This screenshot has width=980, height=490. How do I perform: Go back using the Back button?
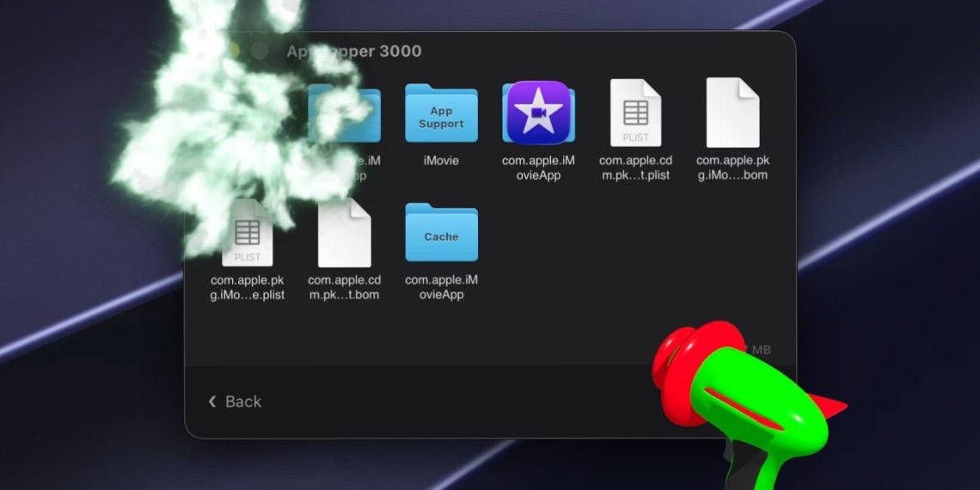[235, 401]
